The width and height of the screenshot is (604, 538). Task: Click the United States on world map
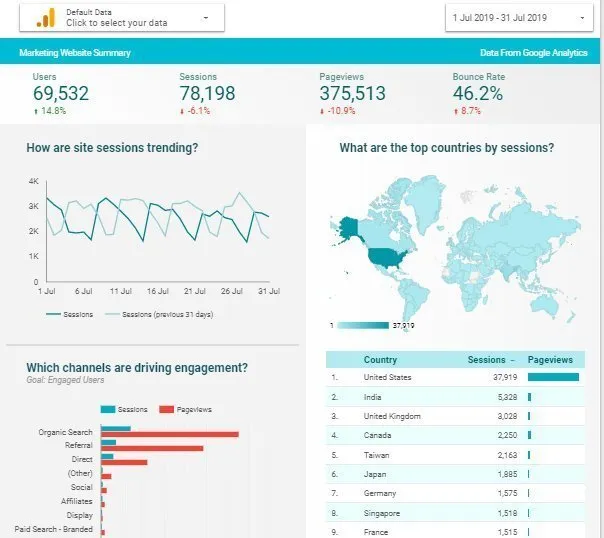click(383, 260)
